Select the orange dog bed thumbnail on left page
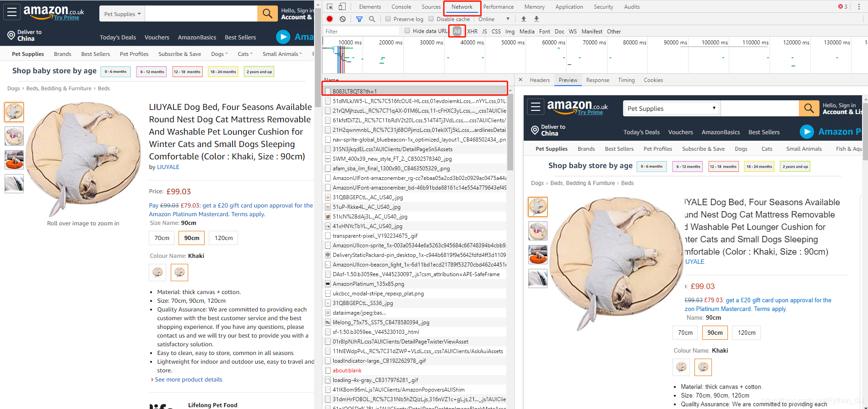The height and width of the screenshot is (409, 868). [14, 160]
